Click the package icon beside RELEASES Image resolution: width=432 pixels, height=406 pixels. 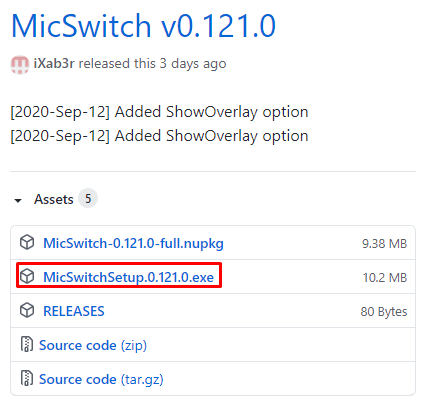click(27, 310)
